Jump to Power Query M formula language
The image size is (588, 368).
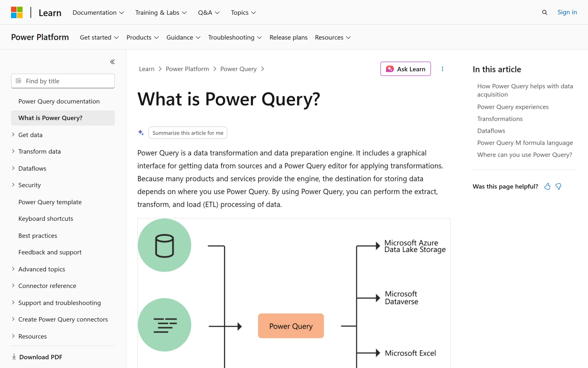click(525, 143)
